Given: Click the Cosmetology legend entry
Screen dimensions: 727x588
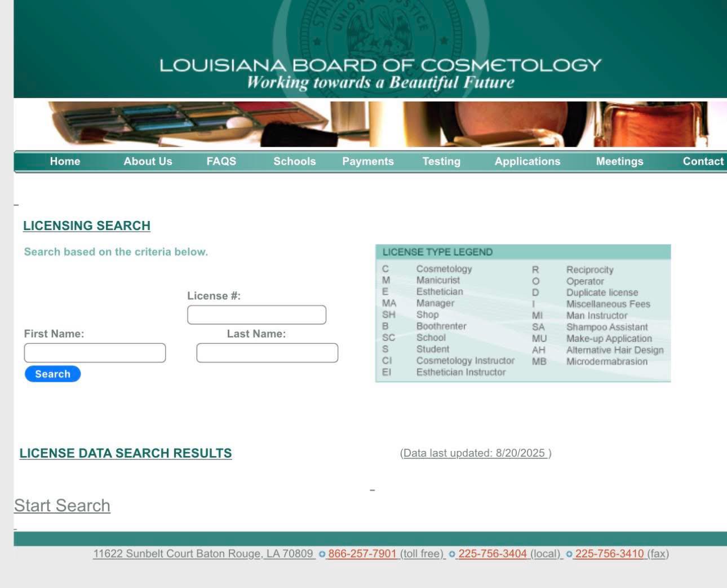Looking at the screenshot, I should click(444, 269).
